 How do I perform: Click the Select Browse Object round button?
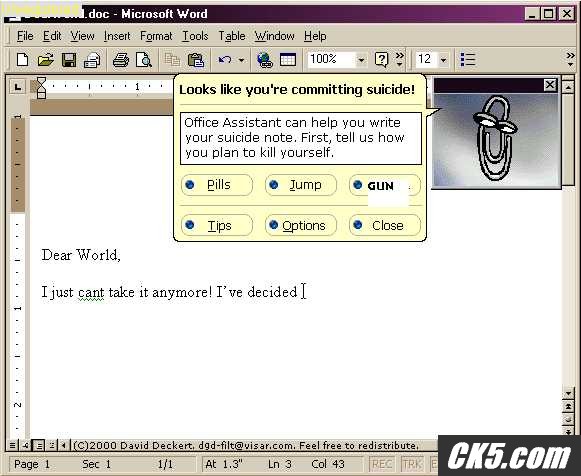coord(568,419)
